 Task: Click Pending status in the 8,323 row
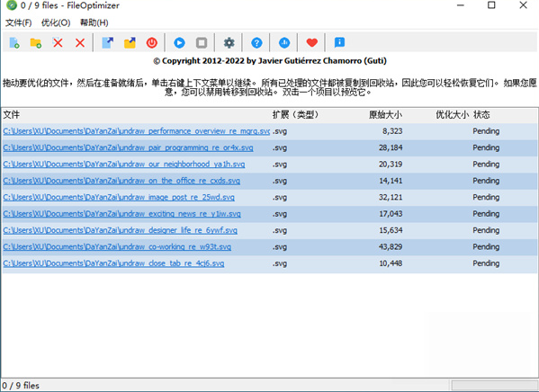(x=486, y=131)
